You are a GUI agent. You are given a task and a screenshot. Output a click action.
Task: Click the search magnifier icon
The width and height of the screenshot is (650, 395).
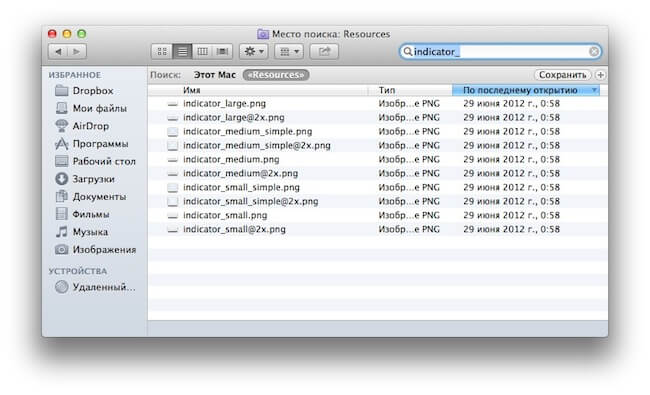point(407,51)
